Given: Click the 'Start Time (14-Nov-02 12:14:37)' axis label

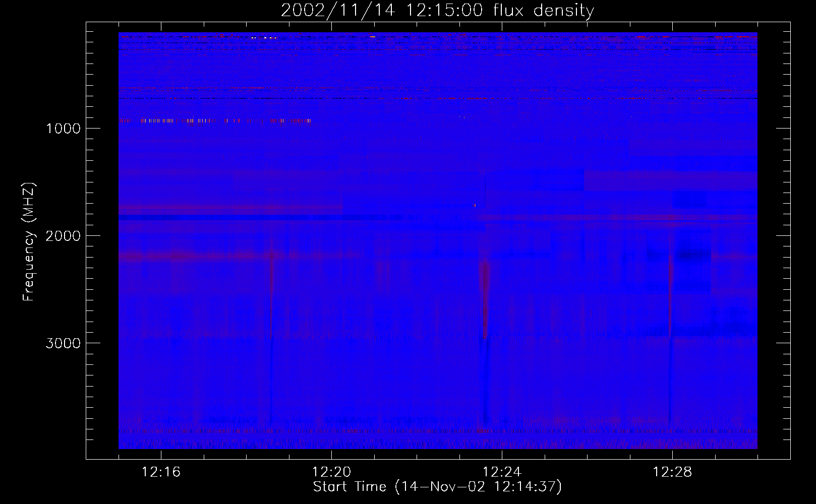Looking at the screenshot, I should point(437,487).
